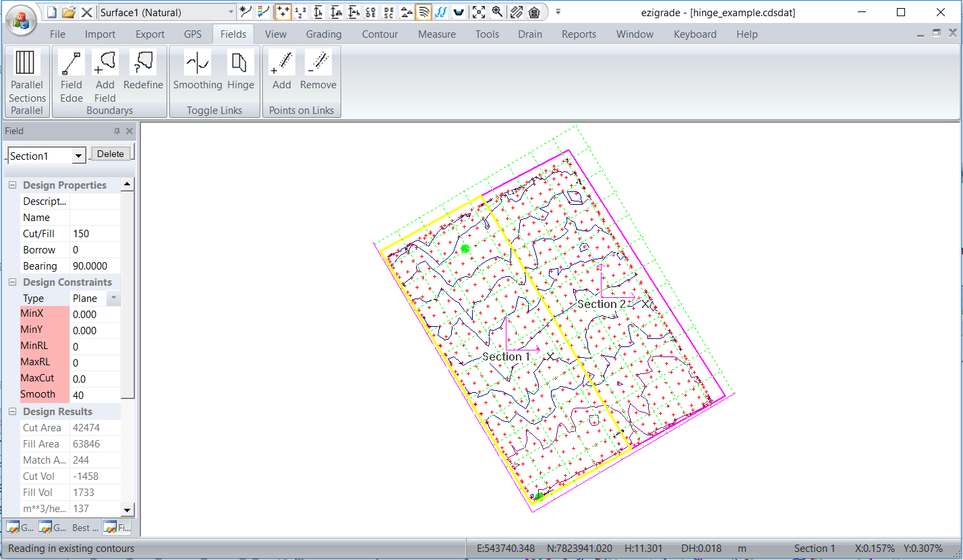Open the Grading ribbon tab
The height and width of the screenshot is (560, 963).
324,34
